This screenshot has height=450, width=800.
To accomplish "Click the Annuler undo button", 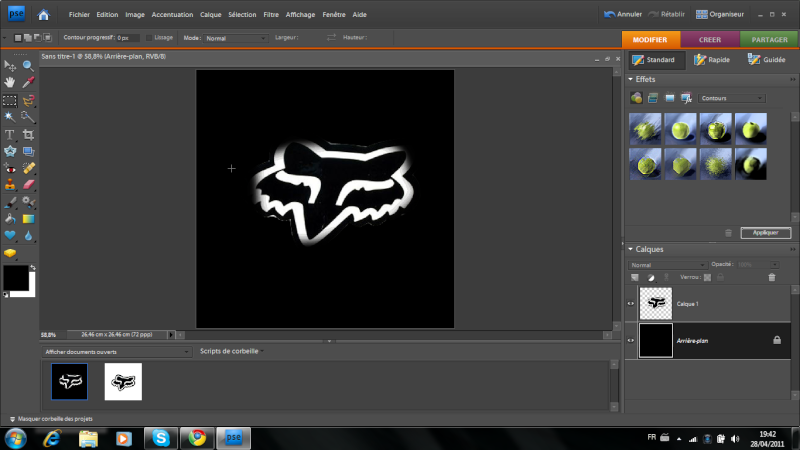I will point(623,14).
